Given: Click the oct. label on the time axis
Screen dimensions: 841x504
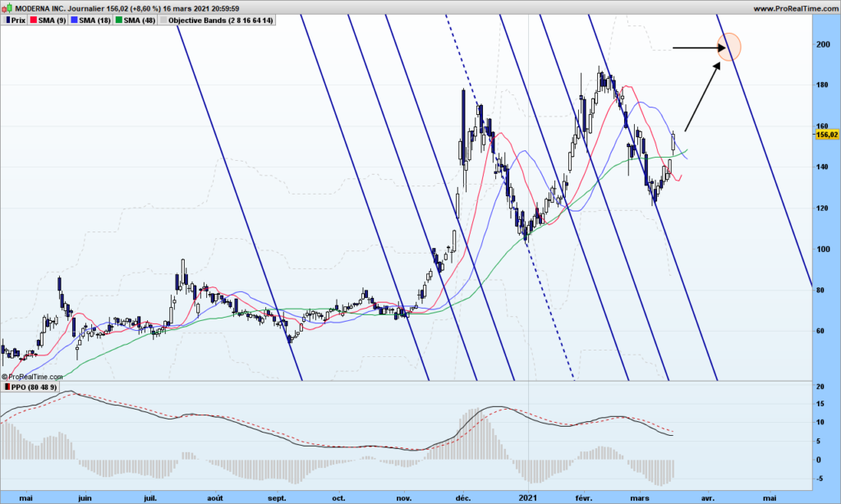Looking at the screenshot, I should (x=338, y=498).
